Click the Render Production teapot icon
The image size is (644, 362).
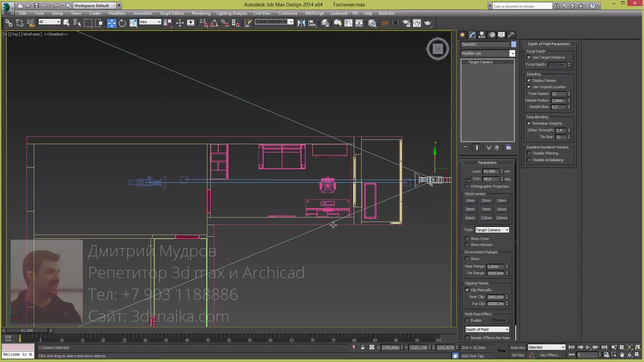[428, 23]
